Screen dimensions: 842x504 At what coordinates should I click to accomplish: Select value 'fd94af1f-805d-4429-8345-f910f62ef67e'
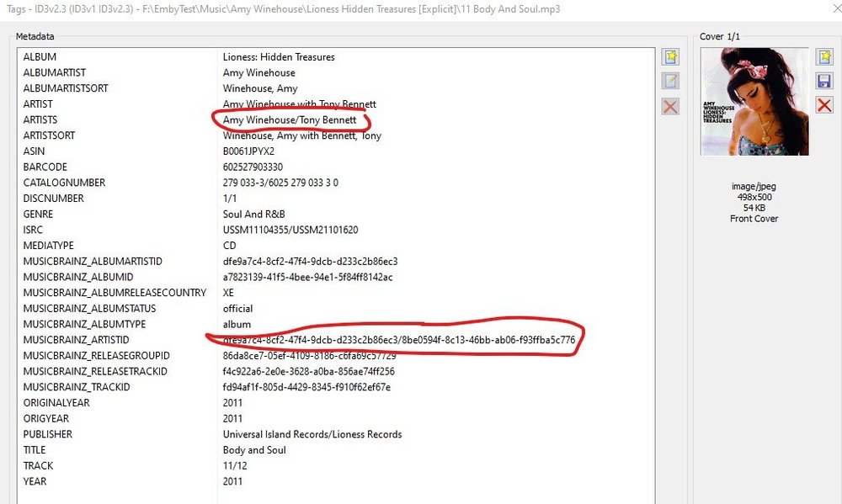pyautogui.click(x=306, y=387)
